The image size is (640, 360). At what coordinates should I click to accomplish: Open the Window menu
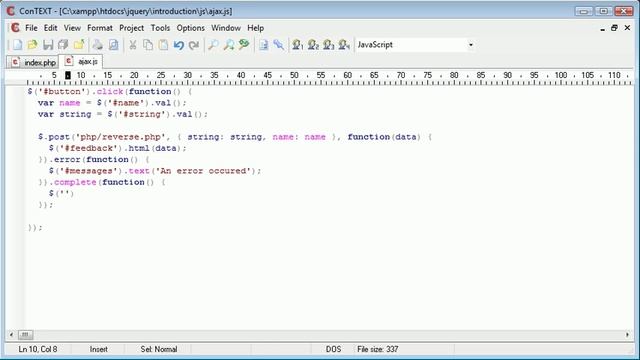click(226, 28)
